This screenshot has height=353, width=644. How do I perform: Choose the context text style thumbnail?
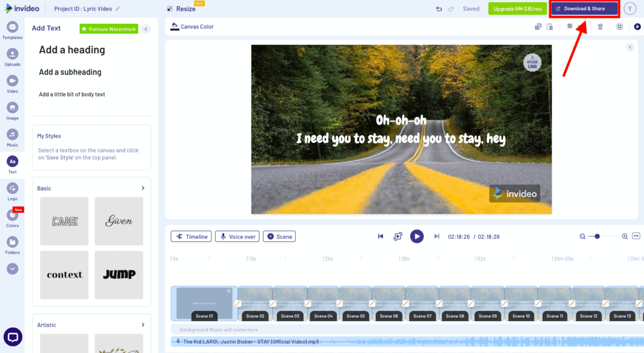pyautogui.click(x=64, y=275)
